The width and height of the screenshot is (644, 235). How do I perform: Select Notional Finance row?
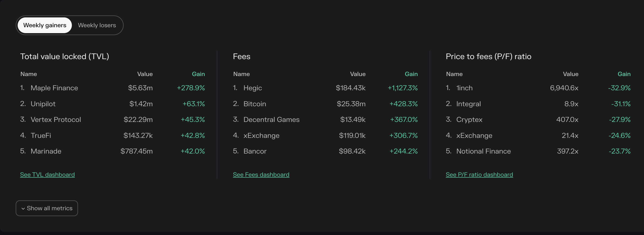(x=483, y=151)
